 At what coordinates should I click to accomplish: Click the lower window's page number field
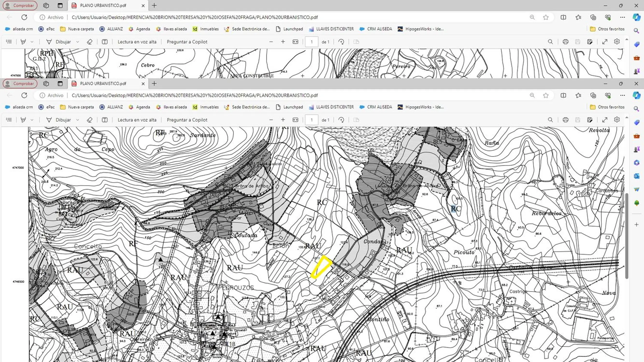tap(312, 120)
